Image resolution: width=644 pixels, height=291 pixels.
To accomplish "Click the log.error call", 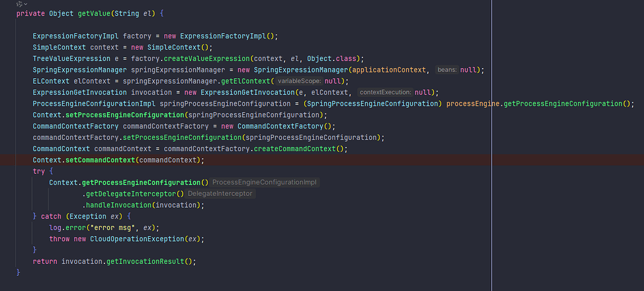I will point(67,227).
